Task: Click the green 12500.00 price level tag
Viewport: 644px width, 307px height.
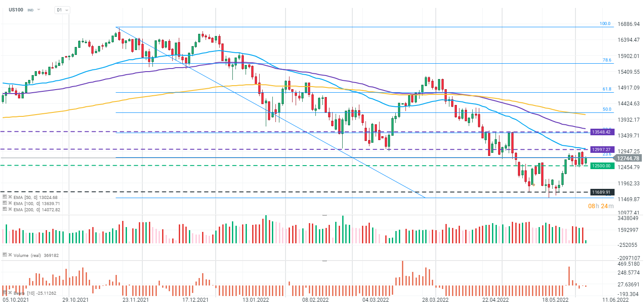Action: click(602, 166)
